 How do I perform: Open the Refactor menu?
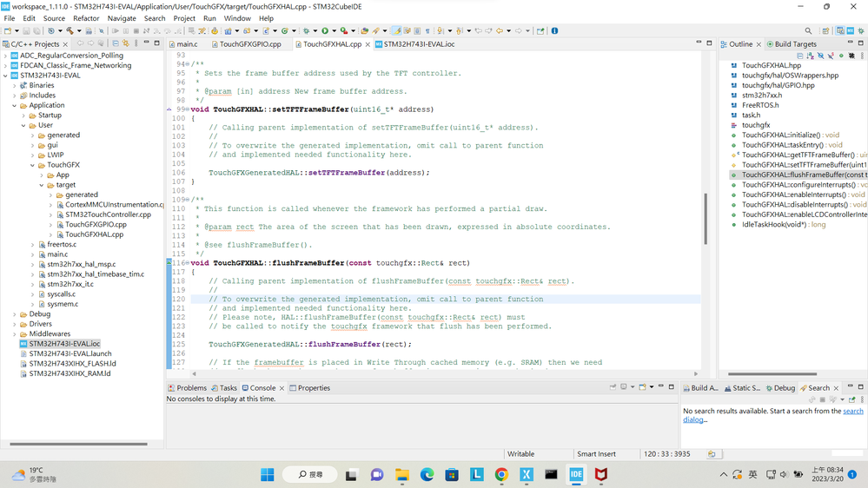[x=86, y=18]
